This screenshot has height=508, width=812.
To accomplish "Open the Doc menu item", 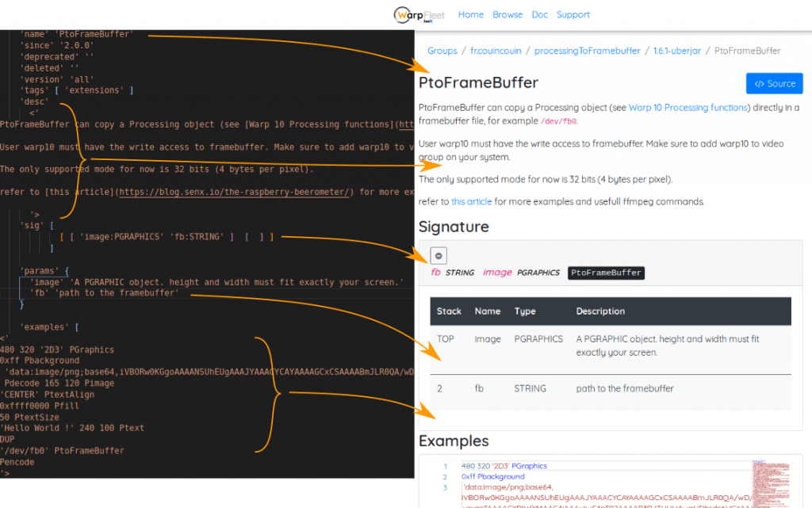I will click(x=539, y=14).
